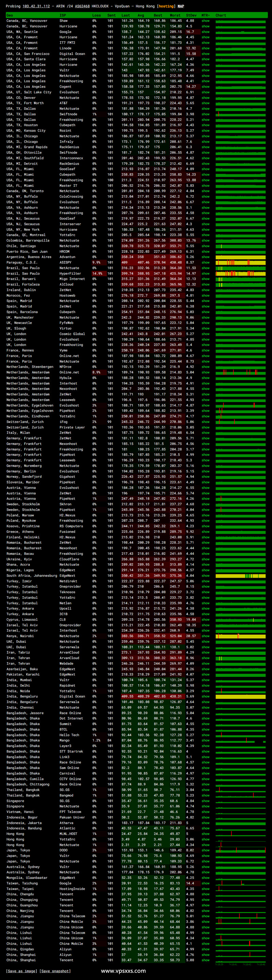272x980 pixels.
Task: Show MTR for the South Africa, Johannesburg row
Action: 205,576
